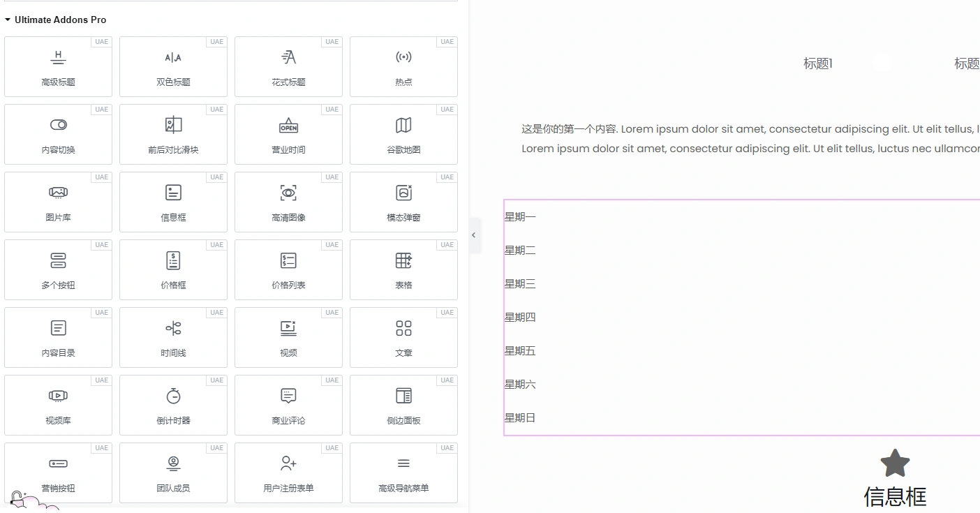This screenshot has width=980, height=513.
Task: Select the 倒计时器 countdown widget
Action: (x=173, y=405)
